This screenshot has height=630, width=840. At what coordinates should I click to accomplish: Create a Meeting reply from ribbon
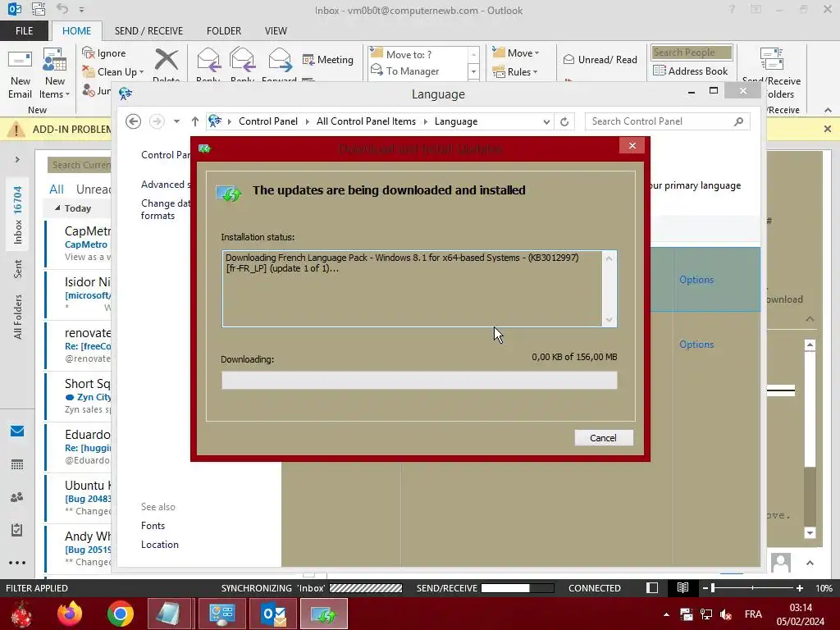point(328,59)
